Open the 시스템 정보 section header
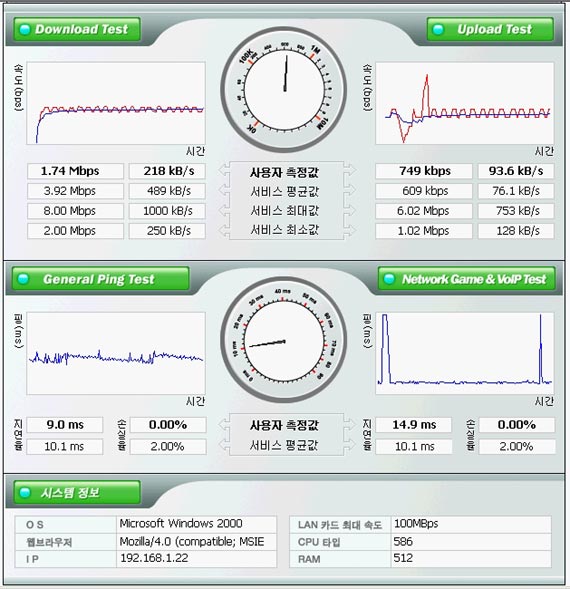570x589 pixels. pyautogui.click(x=77, y=492)
